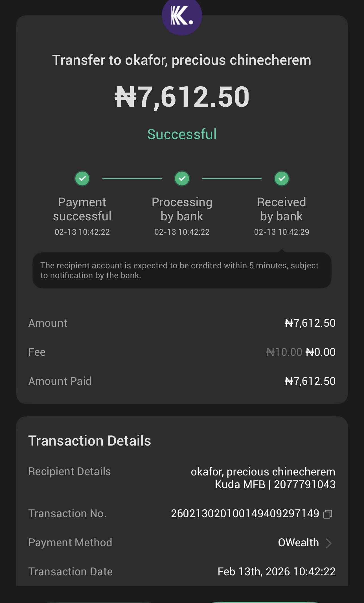This screenshot has width=364, height=603.
Task: Tap the transfer title with recipient name
Action: point(182,60)
